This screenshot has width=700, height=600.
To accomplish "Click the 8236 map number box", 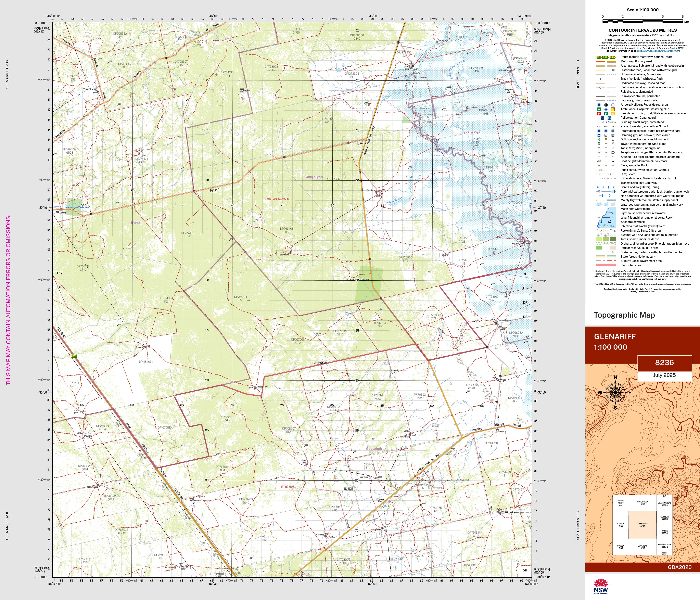I will pyautogui.click(x=664, y=363).
